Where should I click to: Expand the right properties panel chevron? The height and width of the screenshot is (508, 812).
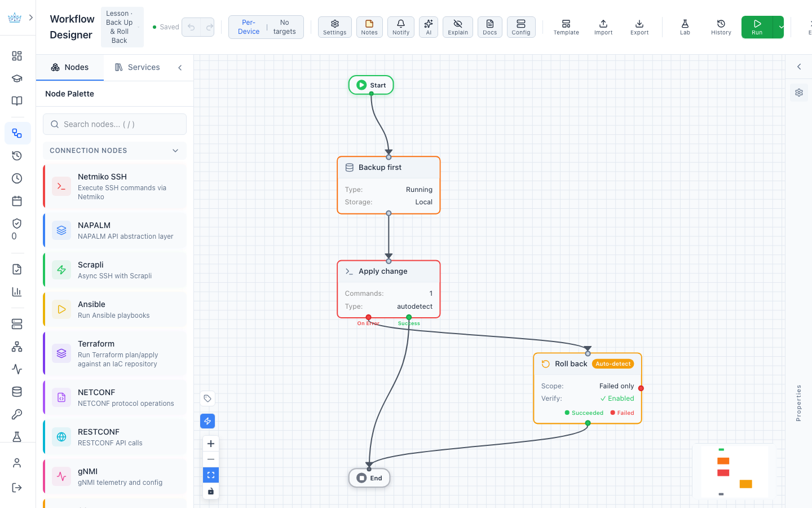click(799, 67)
